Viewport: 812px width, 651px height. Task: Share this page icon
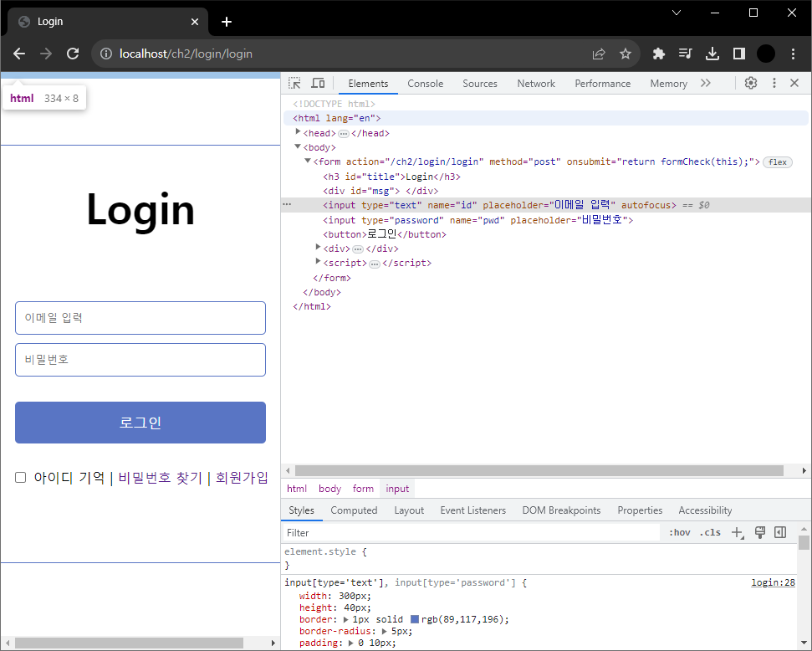tap(599, 54)
